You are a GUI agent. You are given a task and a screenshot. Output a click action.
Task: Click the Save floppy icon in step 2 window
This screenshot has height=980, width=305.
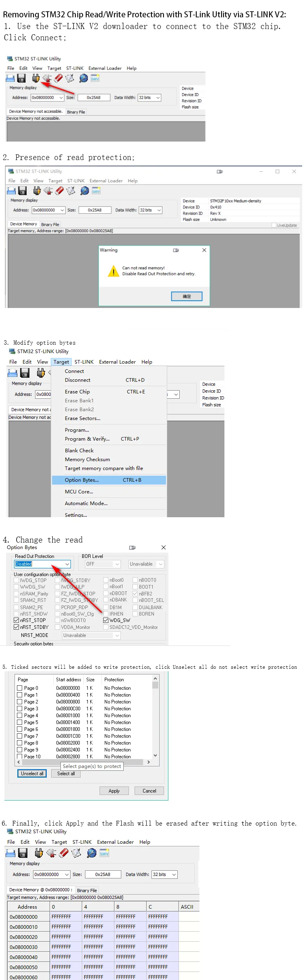point(23,190)
